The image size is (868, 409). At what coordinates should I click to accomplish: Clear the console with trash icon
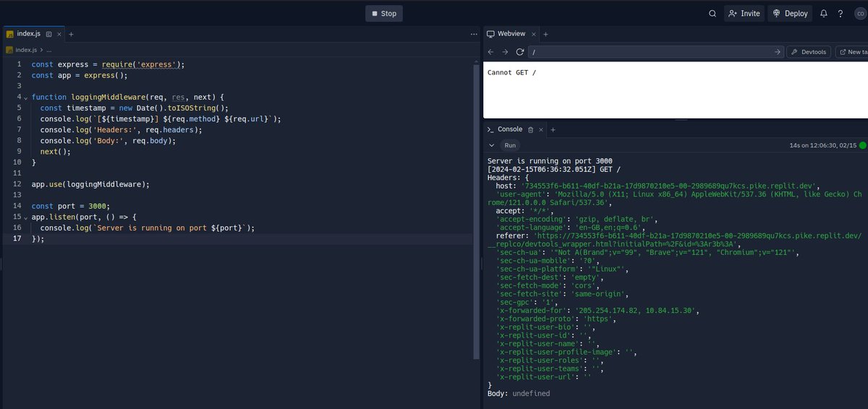530,129
